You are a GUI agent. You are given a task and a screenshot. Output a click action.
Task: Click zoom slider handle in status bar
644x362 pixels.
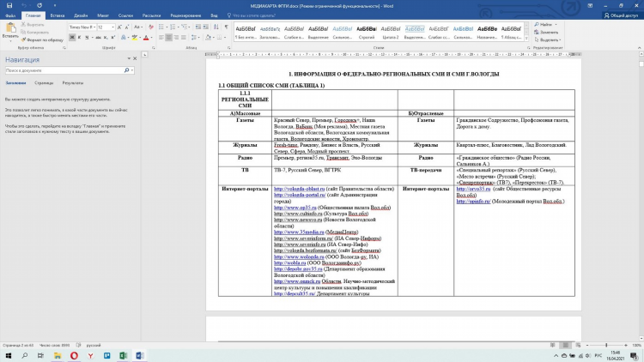coord(606,345)
